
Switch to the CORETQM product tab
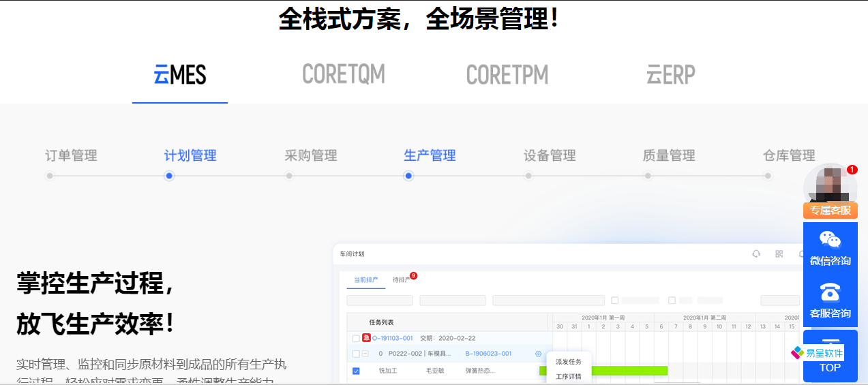coord(344,74)
